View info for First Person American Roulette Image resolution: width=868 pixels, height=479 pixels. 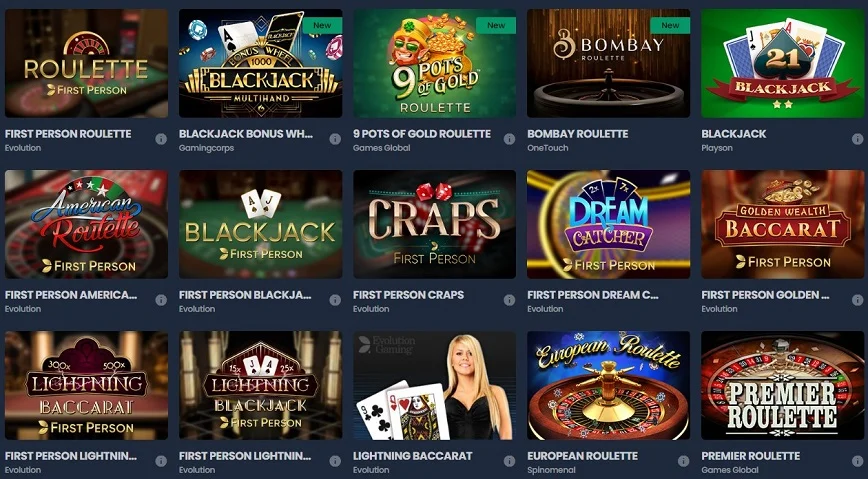pos(161,300)
